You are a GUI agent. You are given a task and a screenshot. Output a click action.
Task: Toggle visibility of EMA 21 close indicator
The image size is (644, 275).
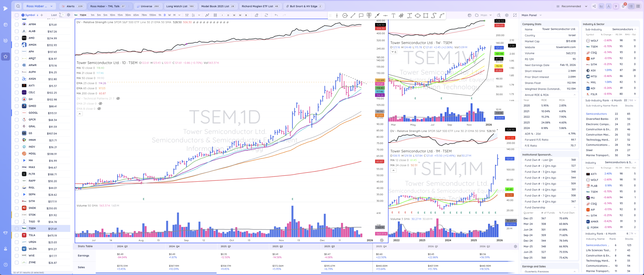point(100,104)
